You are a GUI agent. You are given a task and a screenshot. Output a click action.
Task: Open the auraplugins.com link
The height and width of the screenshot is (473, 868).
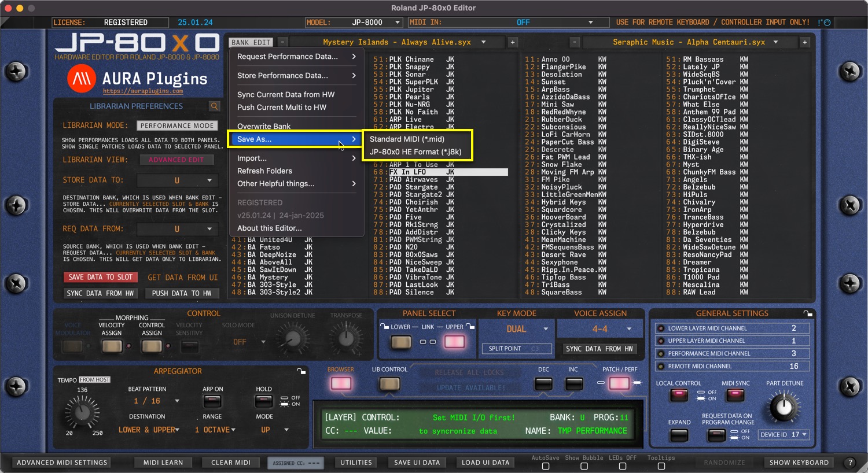(x=143, y=91)
